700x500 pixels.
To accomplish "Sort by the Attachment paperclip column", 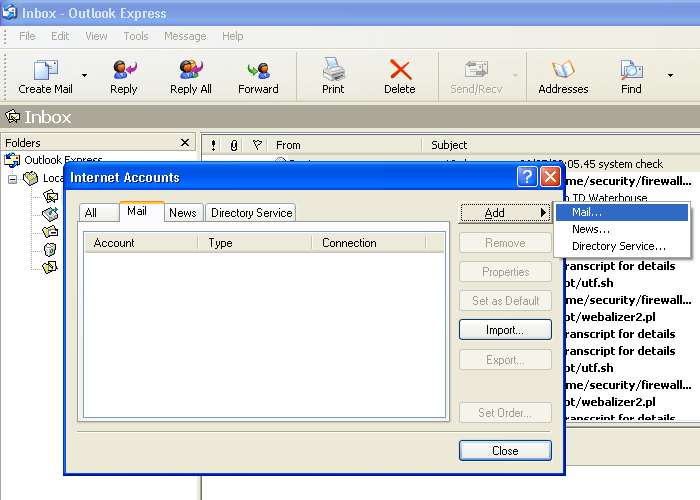I will click(233, 145).
